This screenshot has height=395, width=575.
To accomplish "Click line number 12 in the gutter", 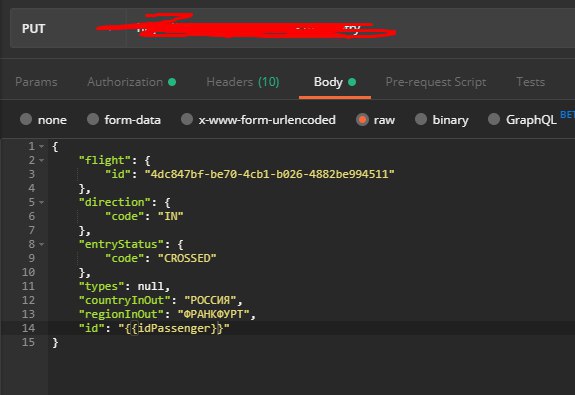I will pos(28,300).
